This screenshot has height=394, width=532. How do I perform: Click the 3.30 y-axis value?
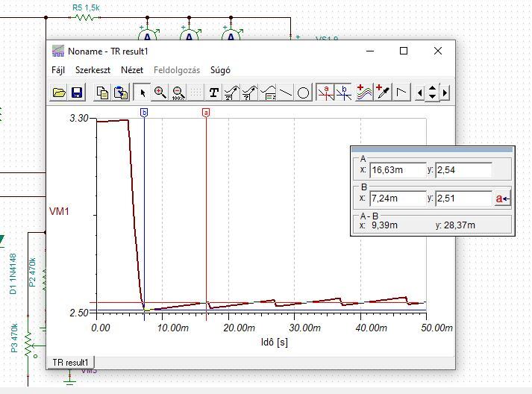pos(78,118)
